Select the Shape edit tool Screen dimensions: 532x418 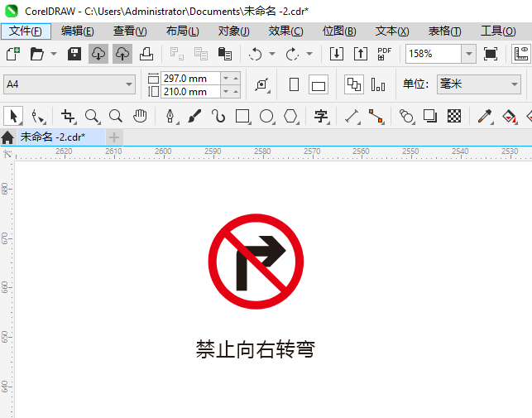pos(38,117)
